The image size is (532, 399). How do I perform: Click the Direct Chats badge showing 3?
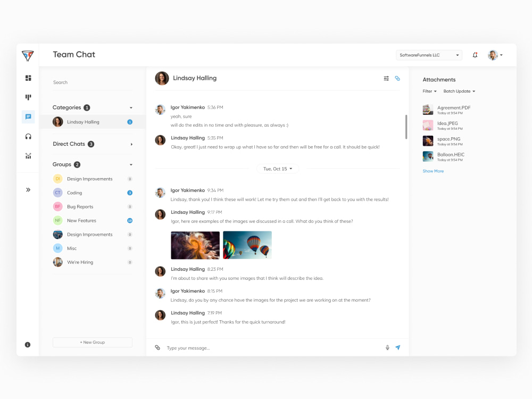(x=91, y=144)
